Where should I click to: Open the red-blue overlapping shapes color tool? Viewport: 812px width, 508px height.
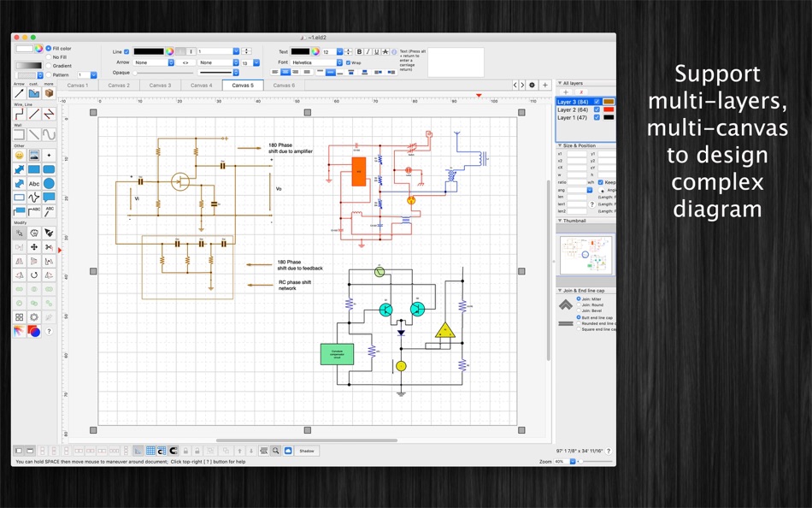pyautogui.click(x=34, y=331)
